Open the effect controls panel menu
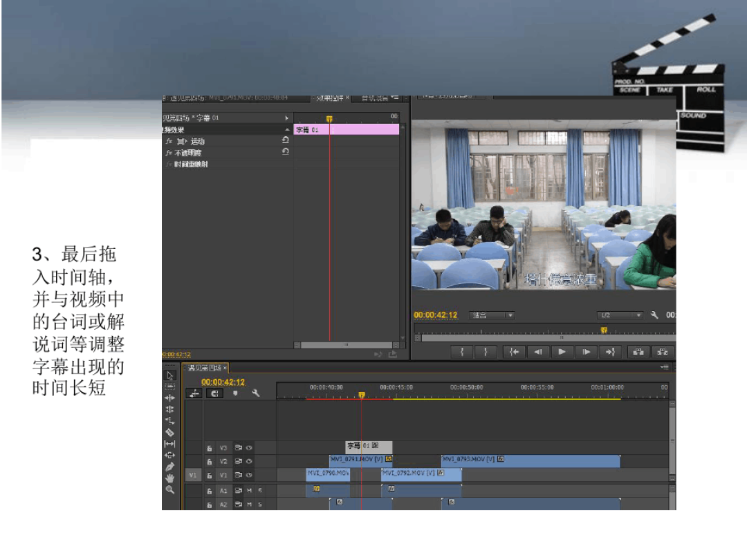Viewport: 747px width, 560px height. pos(395,97)
